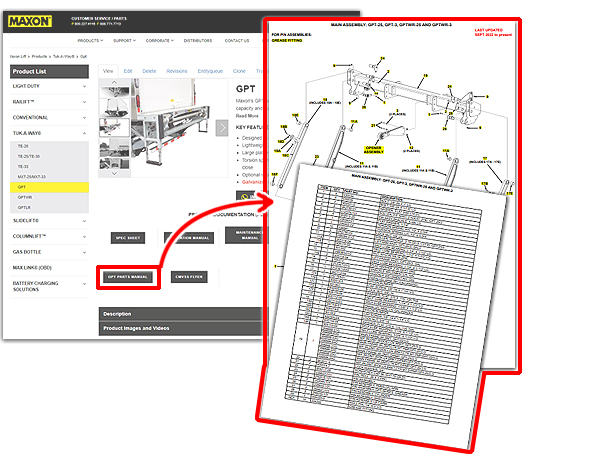Viewport: 590px width, 466px height.
Task: Open the GPT Parts Manual button
Action: pyautogui.click(x=128, y=277)
